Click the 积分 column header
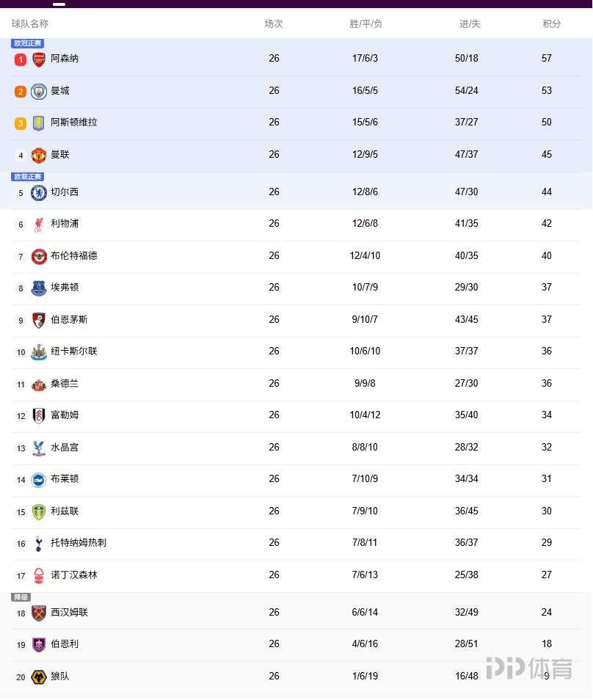Image resolution: width=593 pixels, height=700 pixels. click(x=552, y=24)
